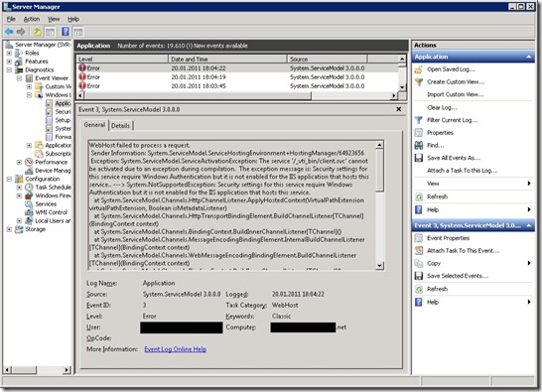Collapse the Diagnostics tree node
542x392 pixels.
tap(9, 69)
